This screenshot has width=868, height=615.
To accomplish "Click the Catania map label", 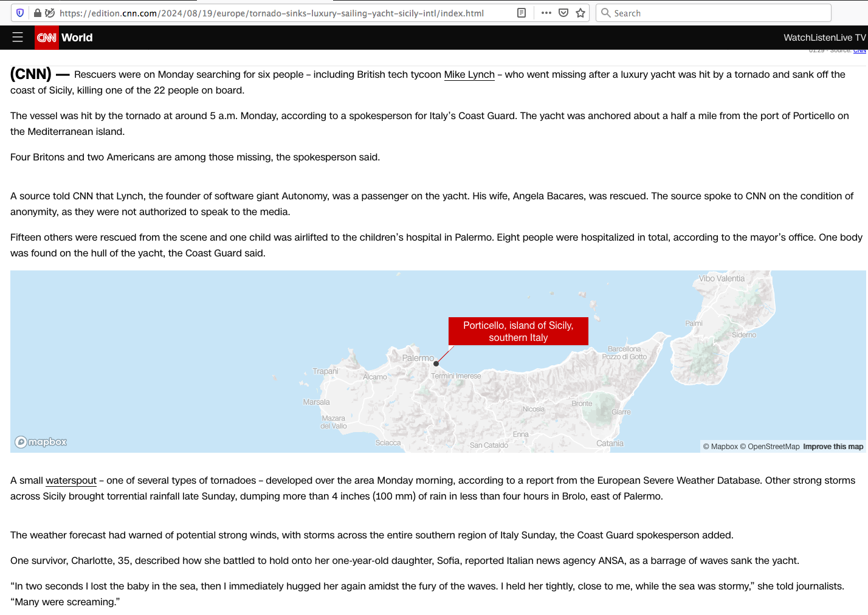I will 610,444.
